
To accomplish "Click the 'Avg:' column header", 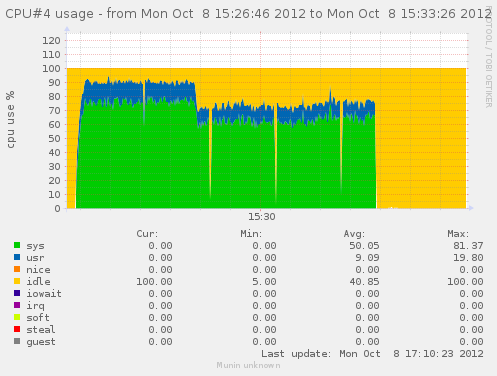I will pos(354,234).
